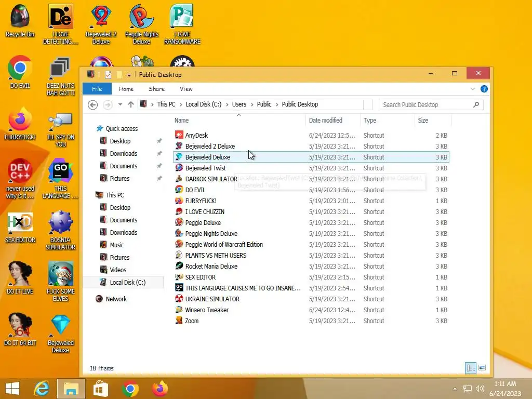Expand breadcrumb arrow after Users
The height and width of the screenshot is (399, 532).
[x=252, y=104]
